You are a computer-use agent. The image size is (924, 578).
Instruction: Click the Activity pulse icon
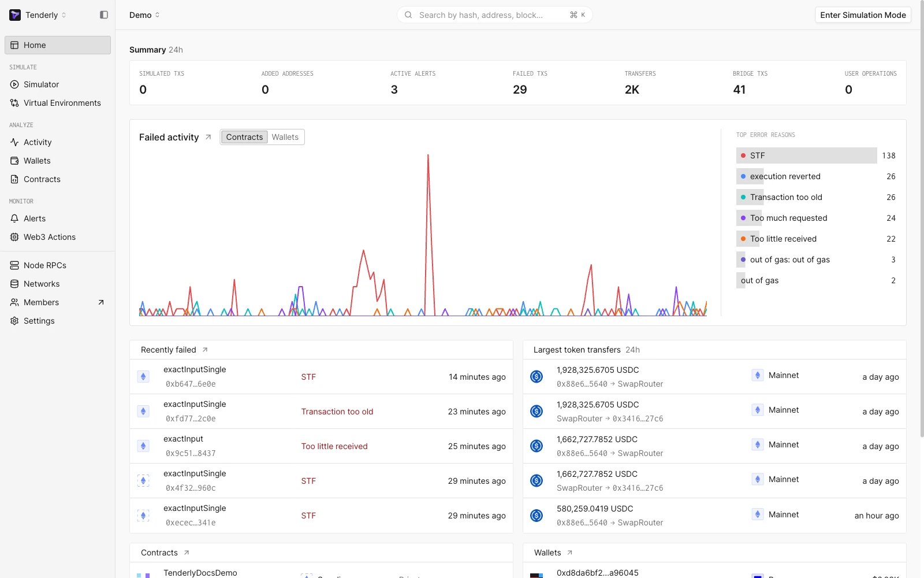coord(14,142)
